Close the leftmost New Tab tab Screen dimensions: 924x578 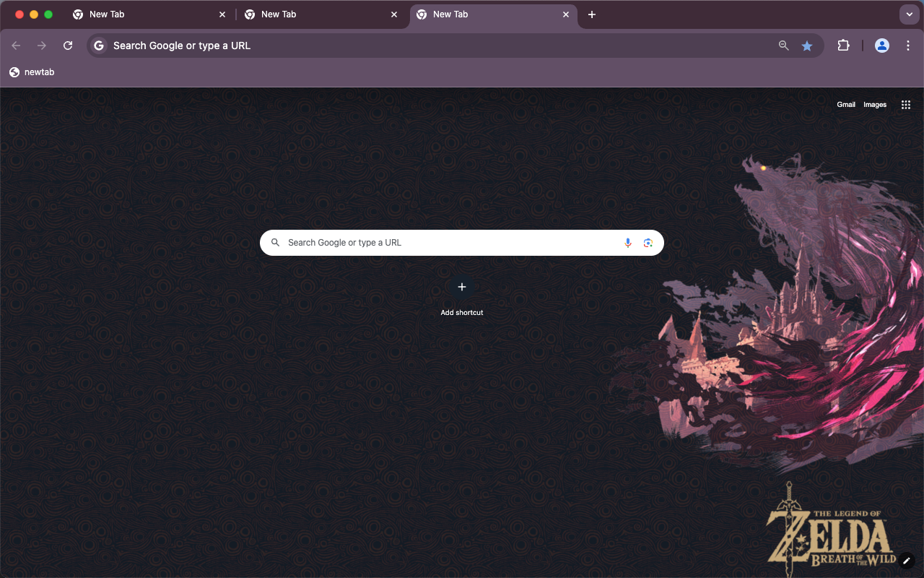(x=222, y=14)
